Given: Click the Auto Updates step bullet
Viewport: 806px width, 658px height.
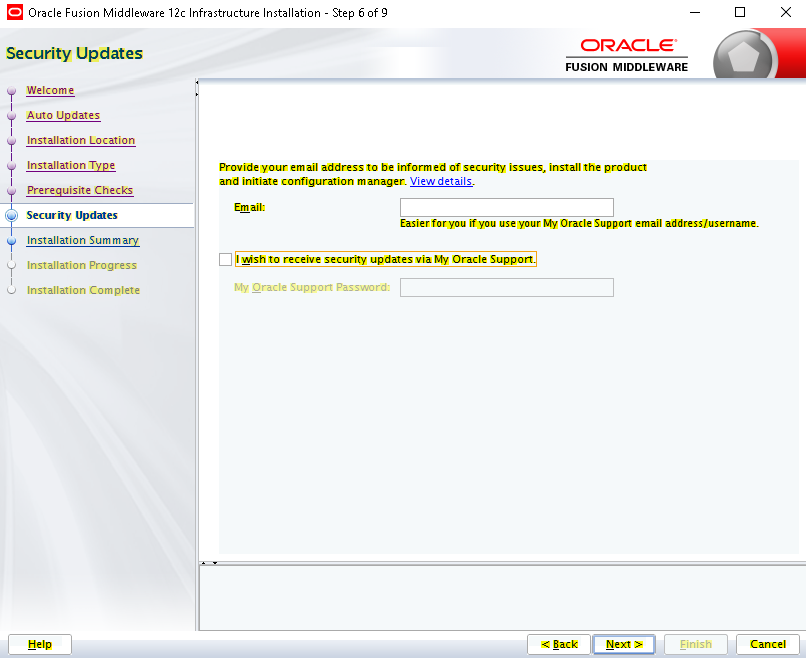Looking at the screenshot, I should 11,116.
